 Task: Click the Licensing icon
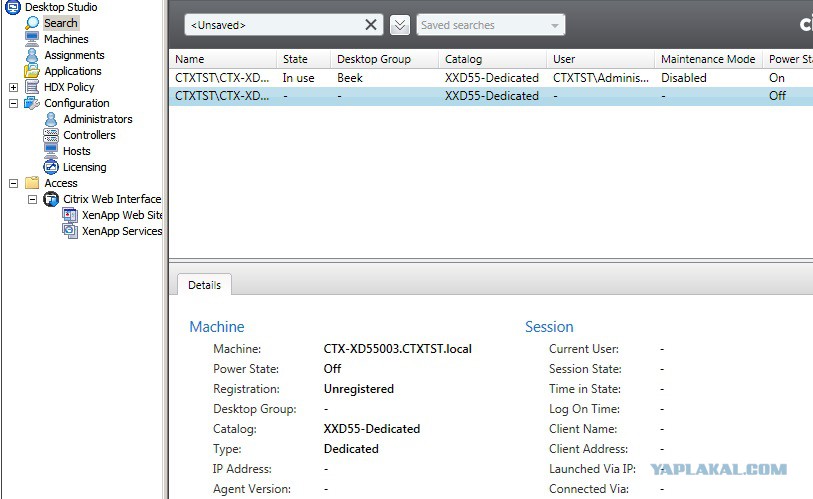(x=51, y=167)
